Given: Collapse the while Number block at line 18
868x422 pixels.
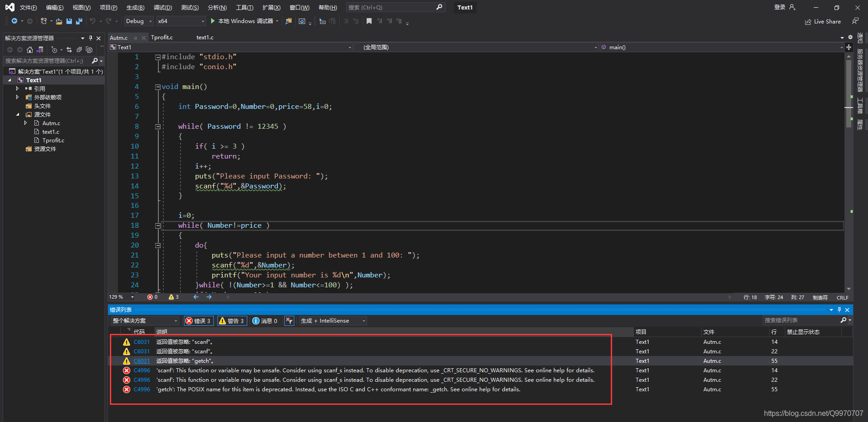Looking at the screenshot, I should (x=158, y=225).
